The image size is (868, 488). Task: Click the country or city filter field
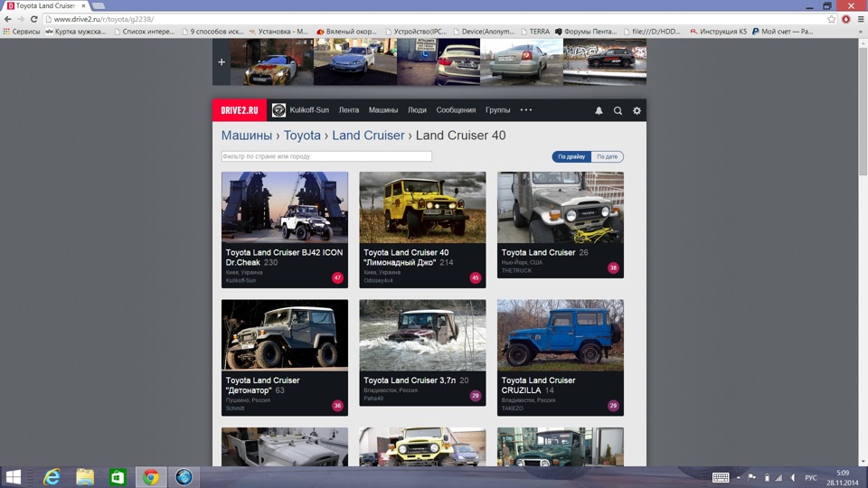click(326, 156)
